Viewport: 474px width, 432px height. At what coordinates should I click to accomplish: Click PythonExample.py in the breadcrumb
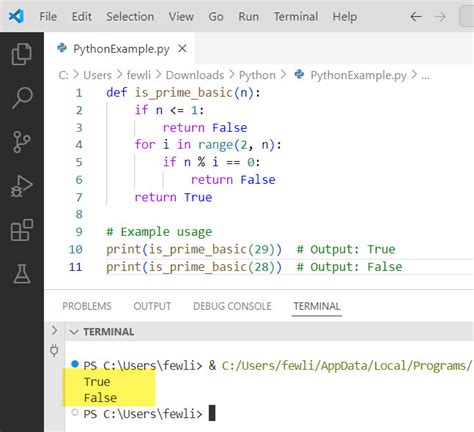[358, 75]
